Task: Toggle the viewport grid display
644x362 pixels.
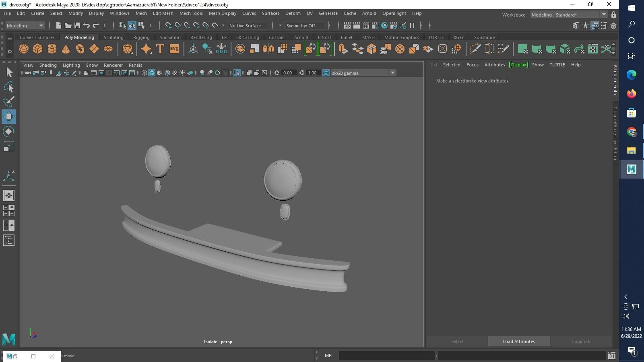Action: pyautogui.click(x=86, y=73)
